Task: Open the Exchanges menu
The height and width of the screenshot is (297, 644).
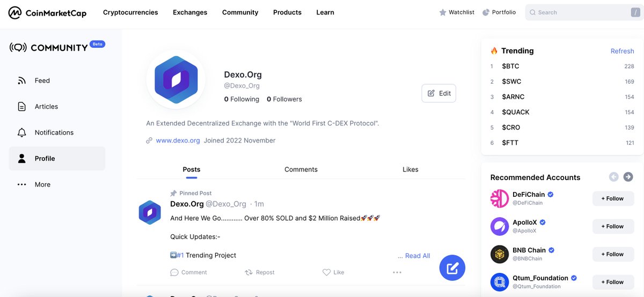Action: point(190,12)
